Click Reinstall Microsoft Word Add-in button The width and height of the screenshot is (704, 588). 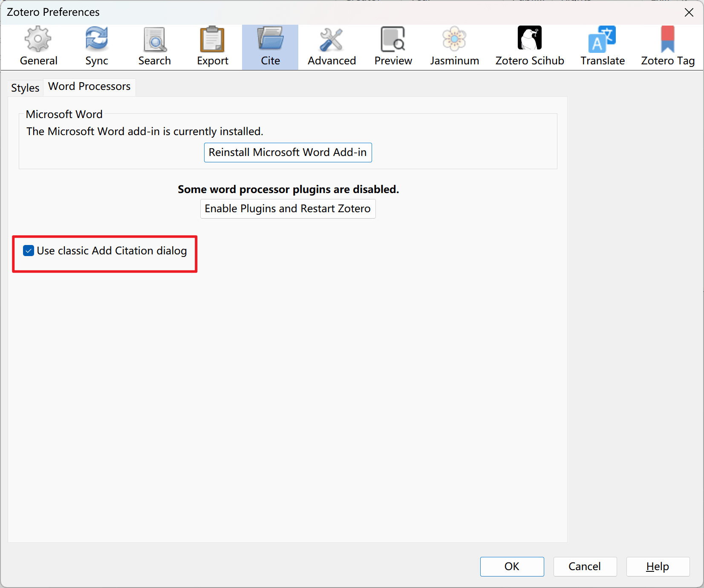[x=288, y=153]
